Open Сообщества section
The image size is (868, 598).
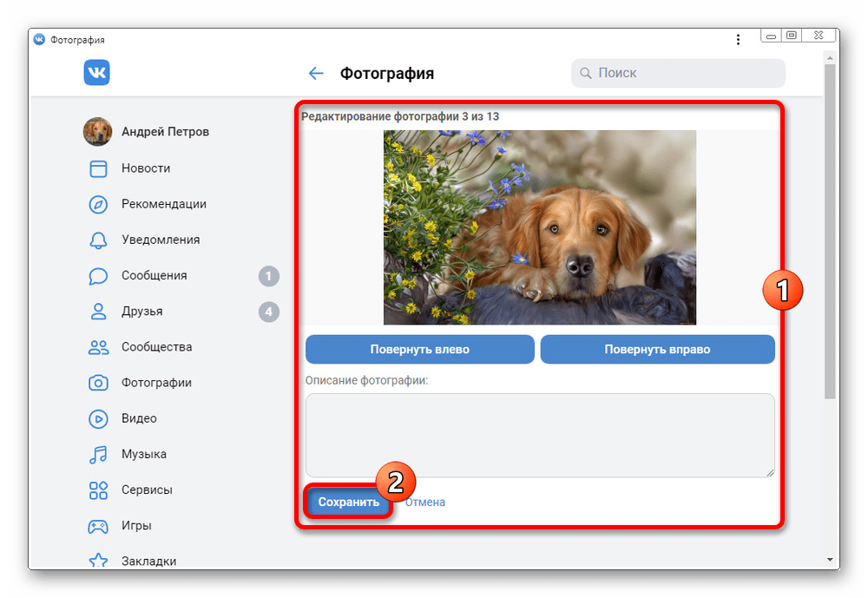coord(156,347)
